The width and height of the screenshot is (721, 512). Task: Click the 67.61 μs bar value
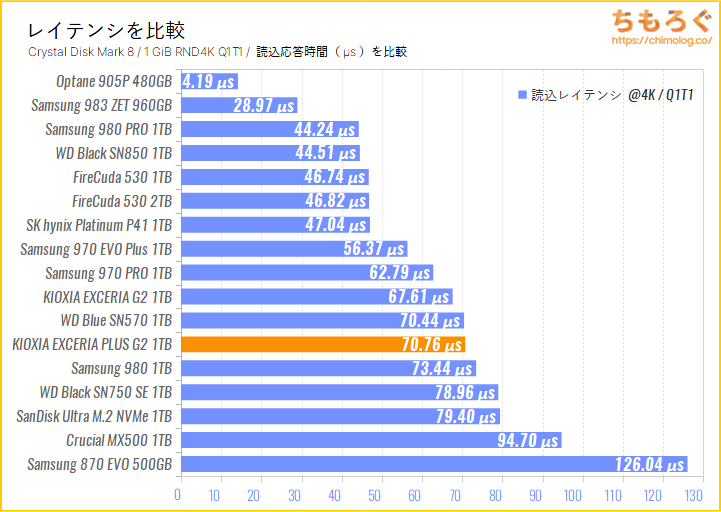(419, 297)
